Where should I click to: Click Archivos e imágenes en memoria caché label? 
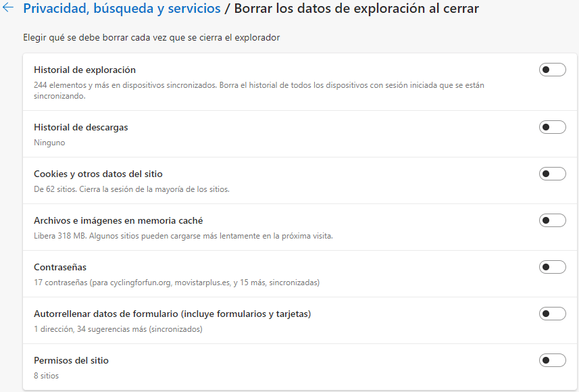pos(118,220)
